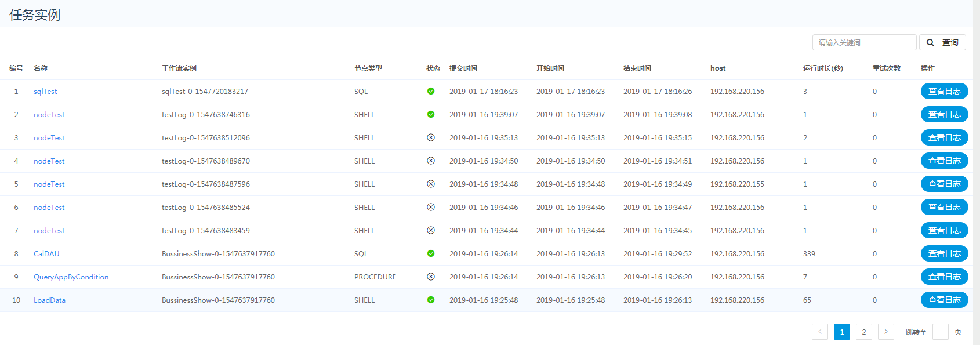View log for QueryAppByCondition row
The image size is (980, 345).
945,277
